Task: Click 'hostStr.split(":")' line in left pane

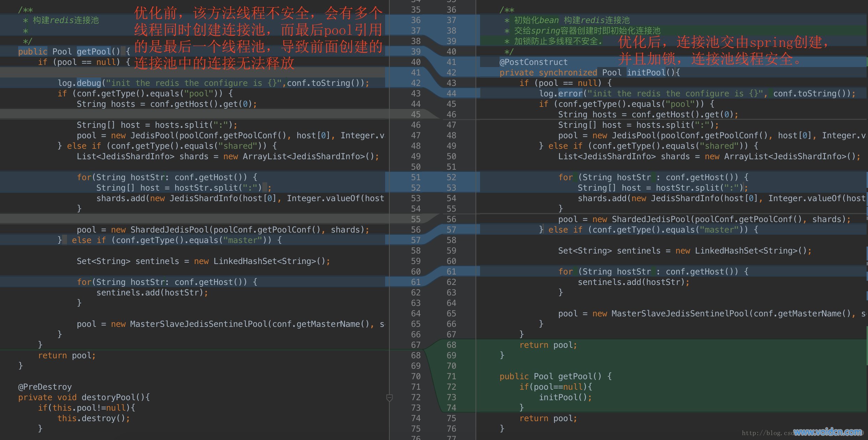Action: (184, 188)
